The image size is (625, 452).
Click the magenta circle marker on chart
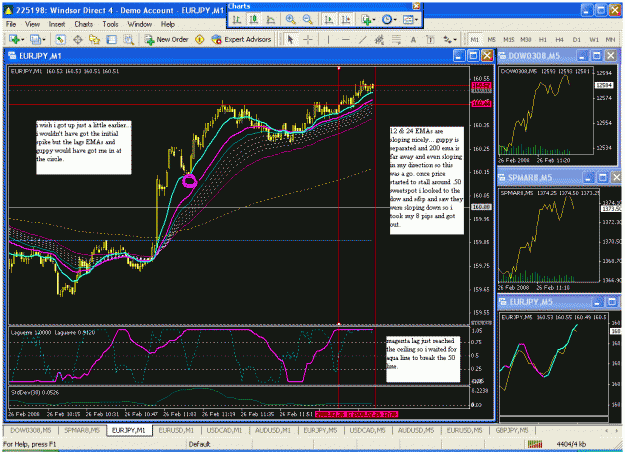[189, 181]
